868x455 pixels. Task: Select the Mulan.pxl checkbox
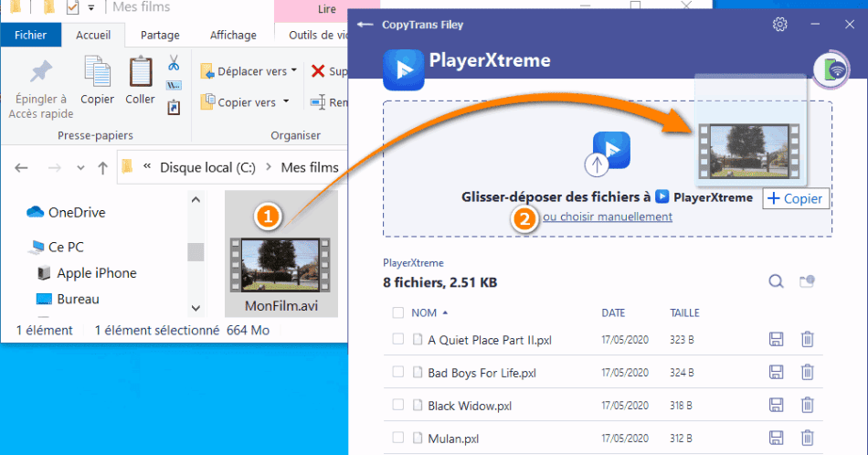click(x=397, y=438)
